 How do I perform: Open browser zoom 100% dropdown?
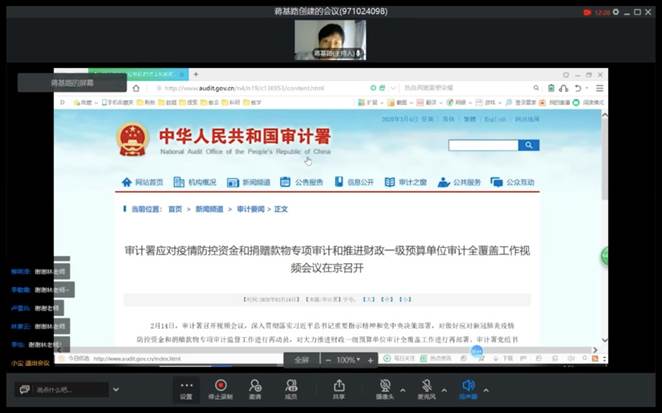pos(349,360)
